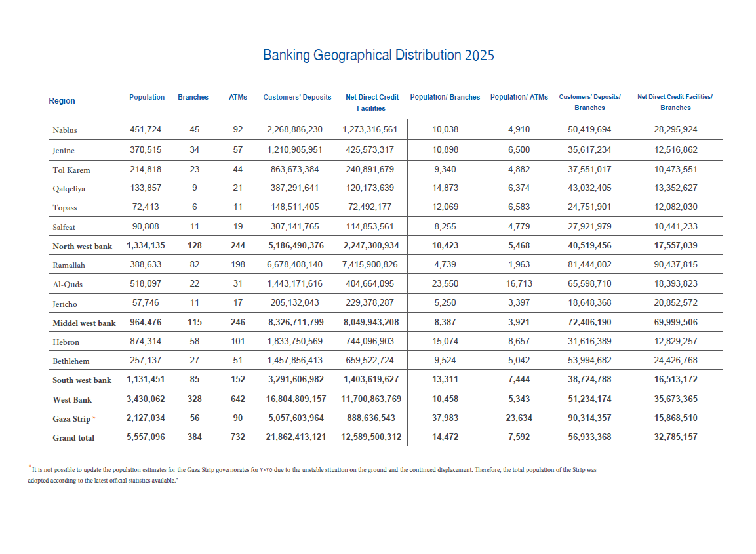Click the 'Population' column header
The height and width of the screenshot is (554, 756).
147,97
